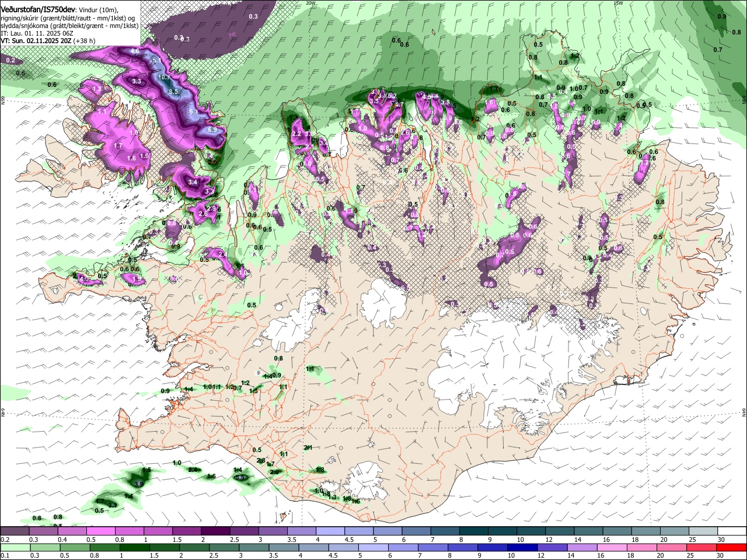Click the 10.7 precipitation value on the map
Viewport: 747px width, 560px height.
pos(164,77)
